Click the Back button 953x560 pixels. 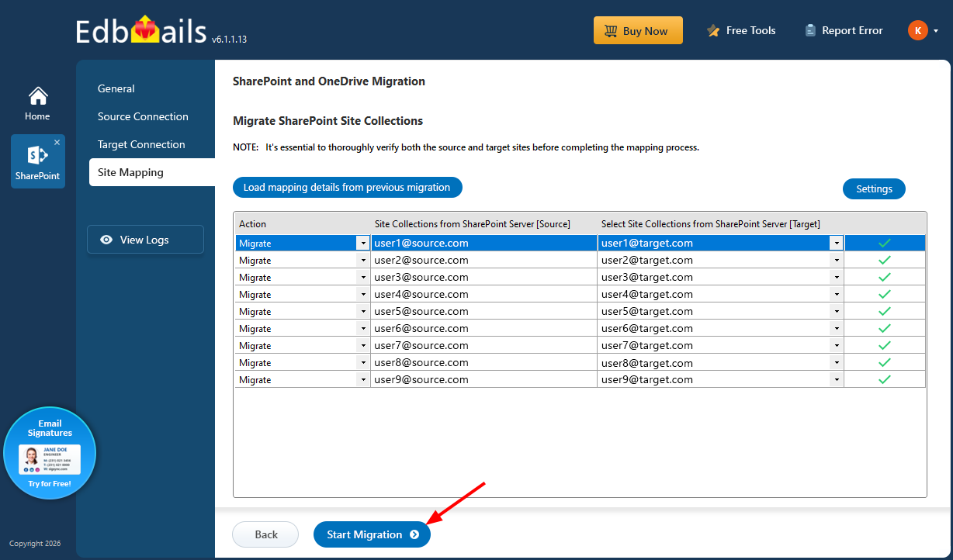[x=265, y=534]
